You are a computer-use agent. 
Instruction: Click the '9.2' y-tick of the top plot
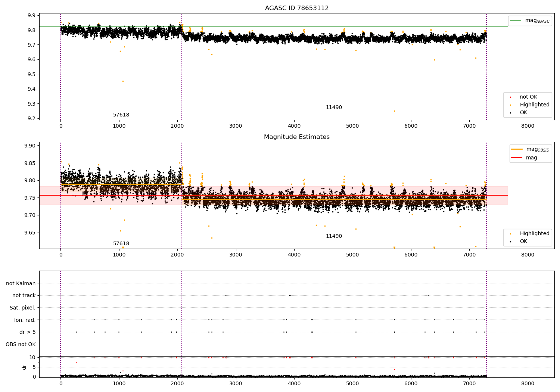point(32,119)
